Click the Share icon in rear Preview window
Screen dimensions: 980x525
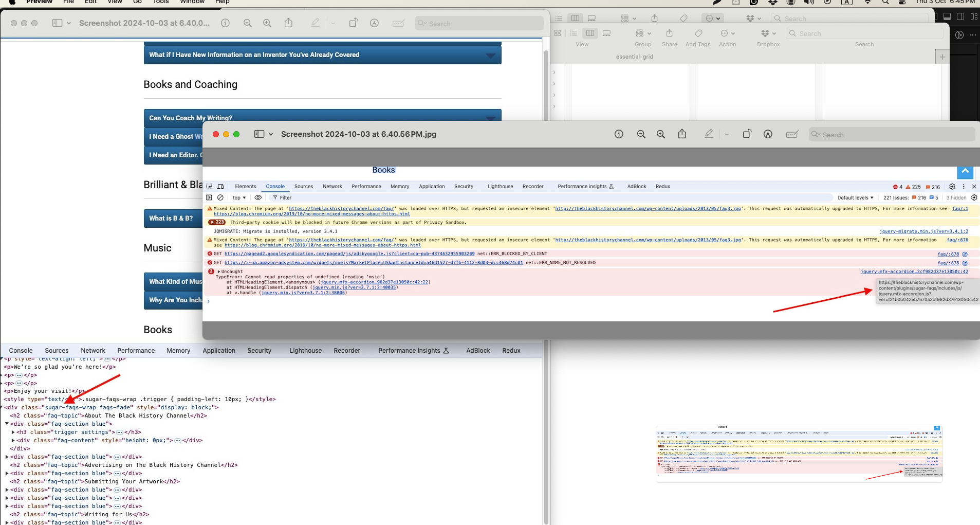(289, 23)
